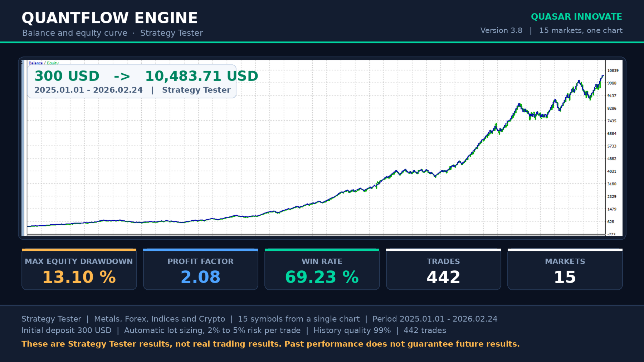Click the 'History quality 99%' footer text
The image size is (644, 362).
tap(352, 330)
